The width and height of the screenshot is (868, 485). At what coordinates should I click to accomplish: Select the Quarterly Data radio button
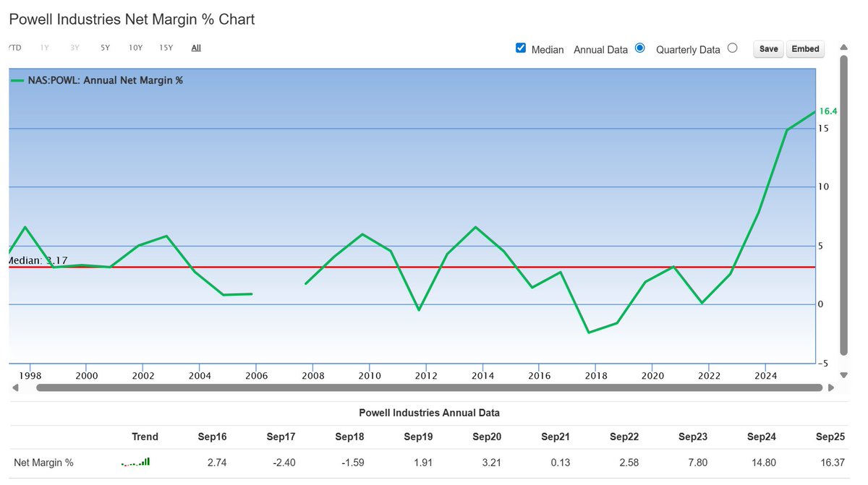(x=732, y=48)
